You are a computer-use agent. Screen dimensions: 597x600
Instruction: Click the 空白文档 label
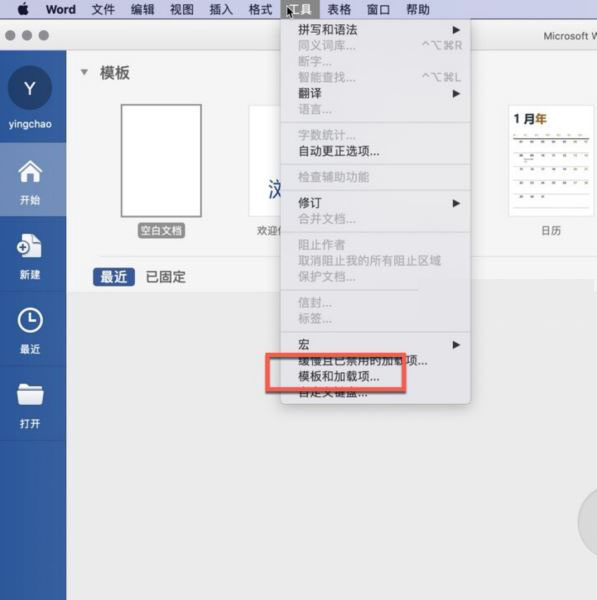(161, 230)
